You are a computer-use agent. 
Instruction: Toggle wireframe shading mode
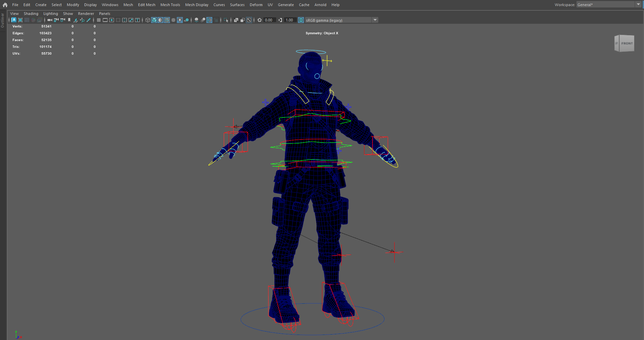[148, 20]
